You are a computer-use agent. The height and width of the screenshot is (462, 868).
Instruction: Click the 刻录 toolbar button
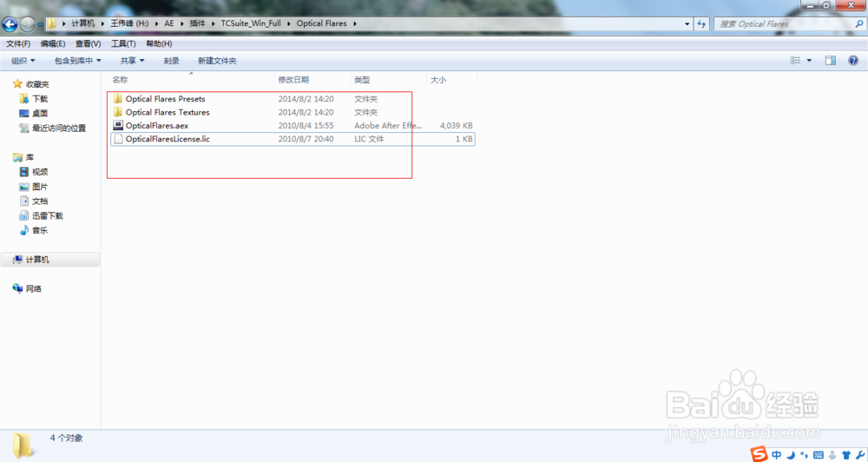(x=172, y=61)
